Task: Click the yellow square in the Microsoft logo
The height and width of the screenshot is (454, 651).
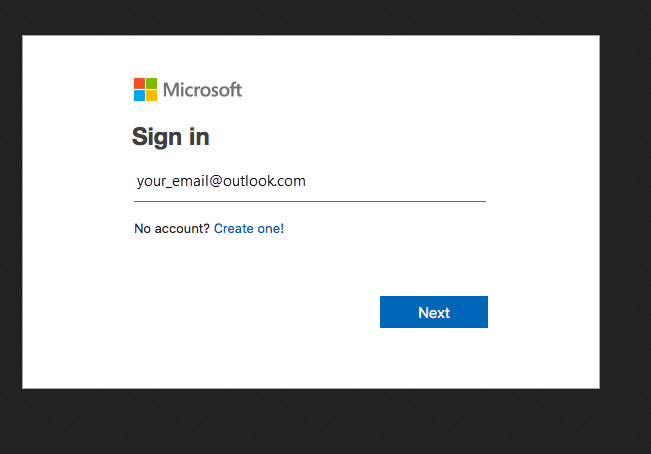Action: [x=152, y=95]
